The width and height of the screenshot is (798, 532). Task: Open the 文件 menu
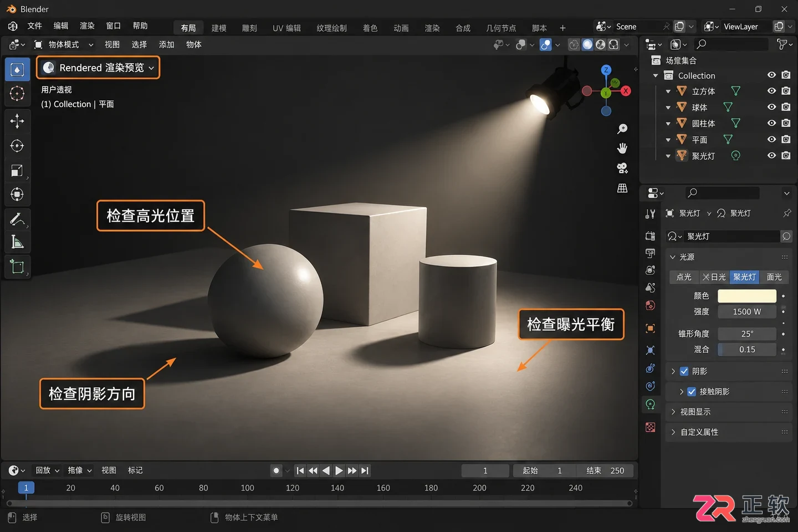pos(35,26)
